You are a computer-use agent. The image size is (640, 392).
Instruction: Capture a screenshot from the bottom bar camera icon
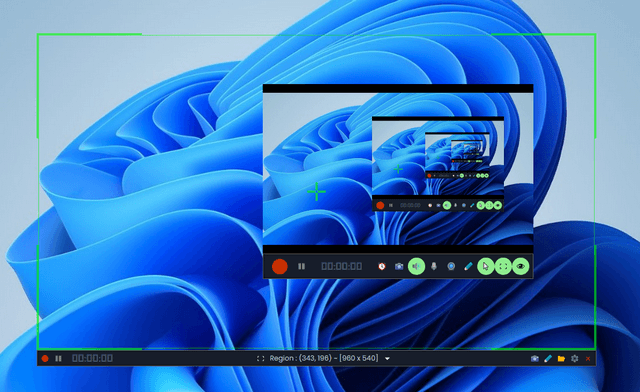click(x=534, y=359)
